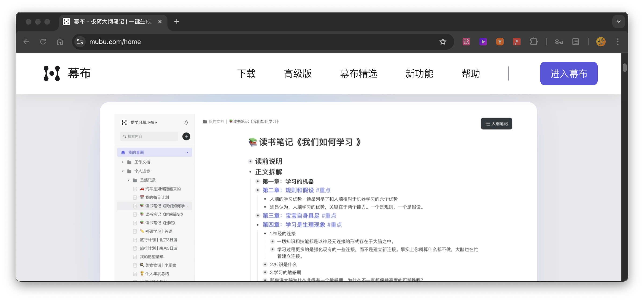Collapse the 灵感记录 folder
Viewport: 644px width, 301px height.
(129, 180)
